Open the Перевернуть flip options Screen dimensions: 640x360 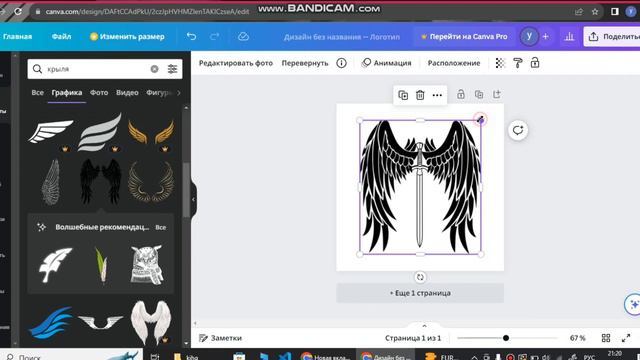(x=305, y=63)
